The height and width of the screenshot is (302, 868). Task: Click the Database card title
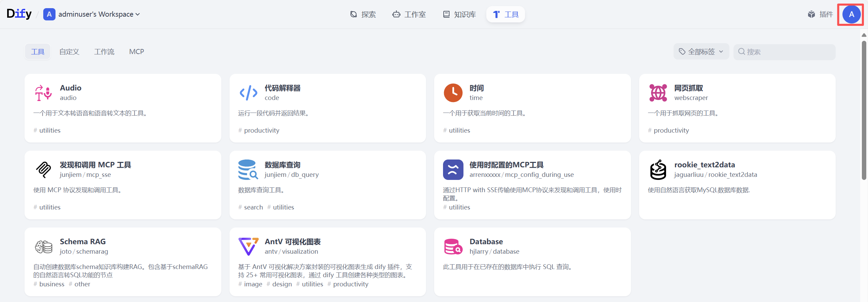tap(486, 241)
